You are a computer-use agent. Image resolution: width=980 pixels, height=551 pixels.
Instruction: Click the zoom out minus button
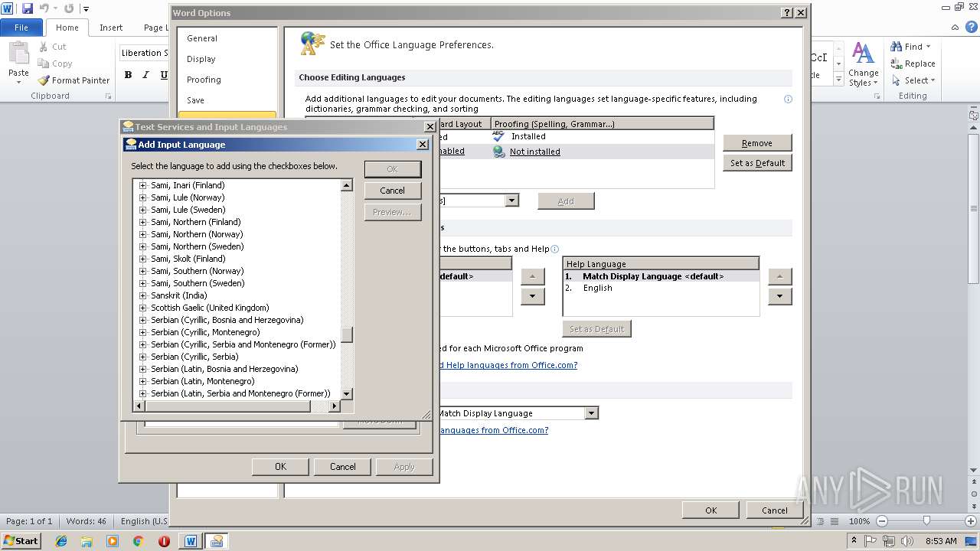point(881,521)
